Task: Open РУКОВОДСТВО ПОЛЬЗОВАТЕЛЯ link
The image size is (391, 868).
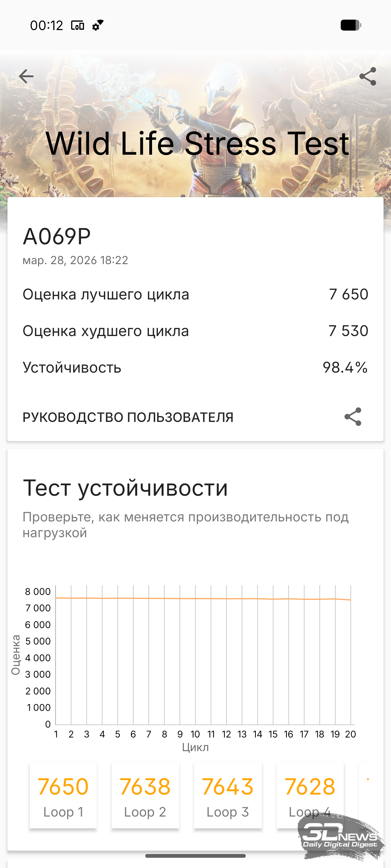Action: point(128,417)
